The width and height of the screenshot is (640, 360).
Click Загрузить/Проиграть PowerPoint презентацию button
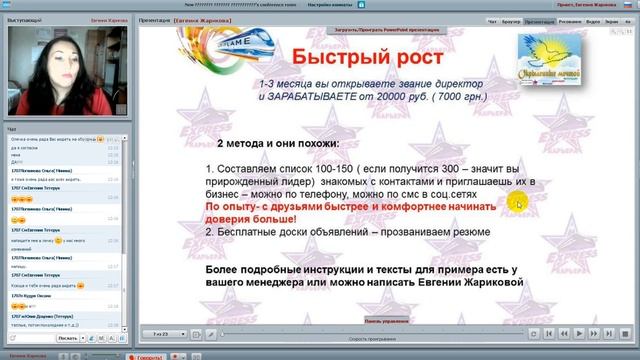click(x=387, y=30)
